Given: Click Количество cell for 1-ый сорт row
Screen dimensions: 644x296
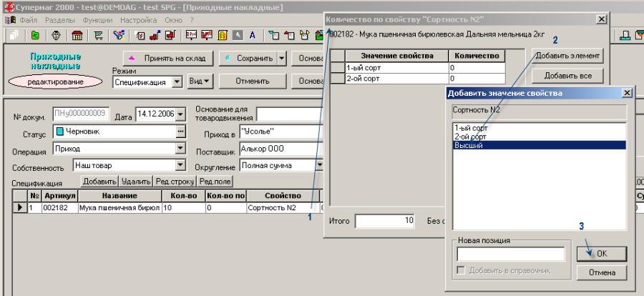Looking at the screenshot, I should [477, 68].
